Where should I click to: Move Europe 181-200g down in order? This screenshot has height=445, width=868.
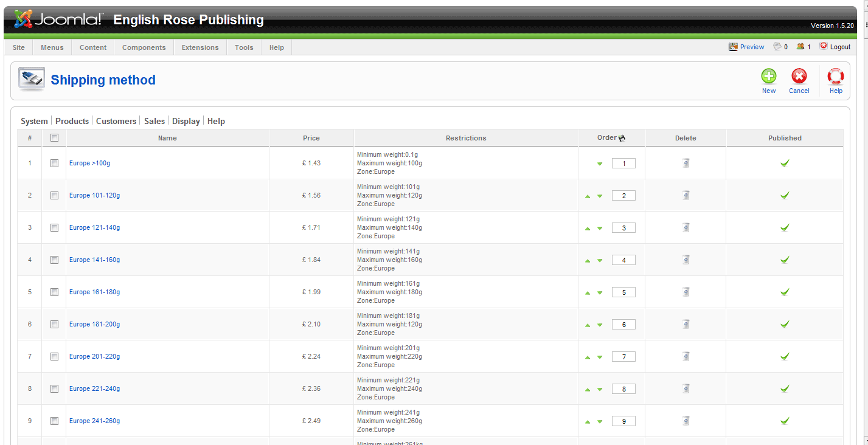click(600, 325)
